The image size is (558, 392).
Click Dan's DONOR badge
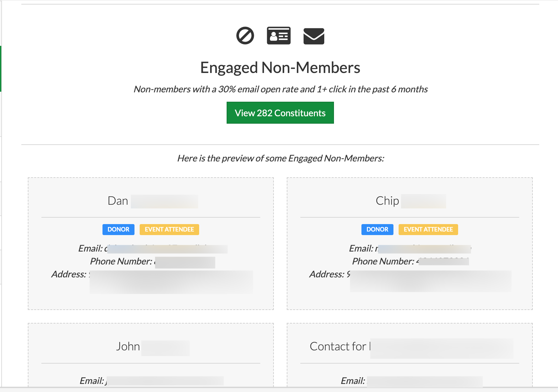[x=118, y=229]
